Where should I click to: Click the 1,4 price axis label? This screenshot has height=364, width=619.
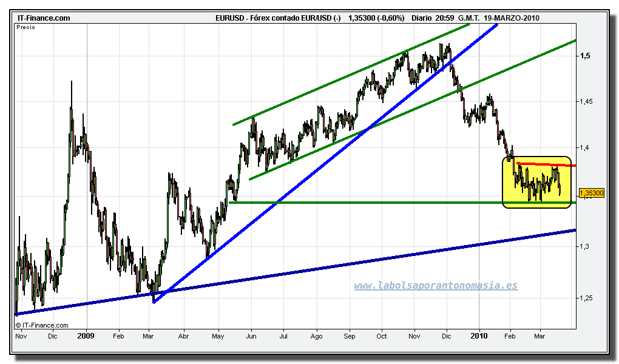584,147
